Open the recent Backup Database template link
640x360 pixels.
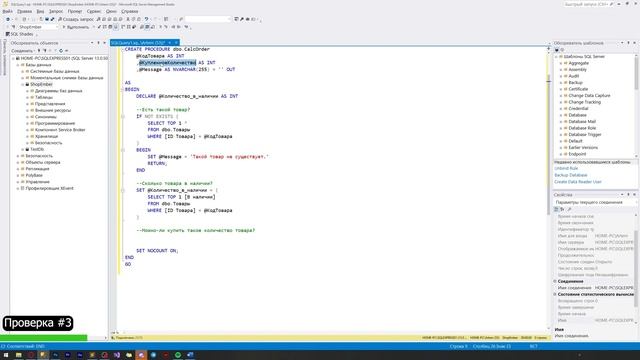click(x=571, y=175)
